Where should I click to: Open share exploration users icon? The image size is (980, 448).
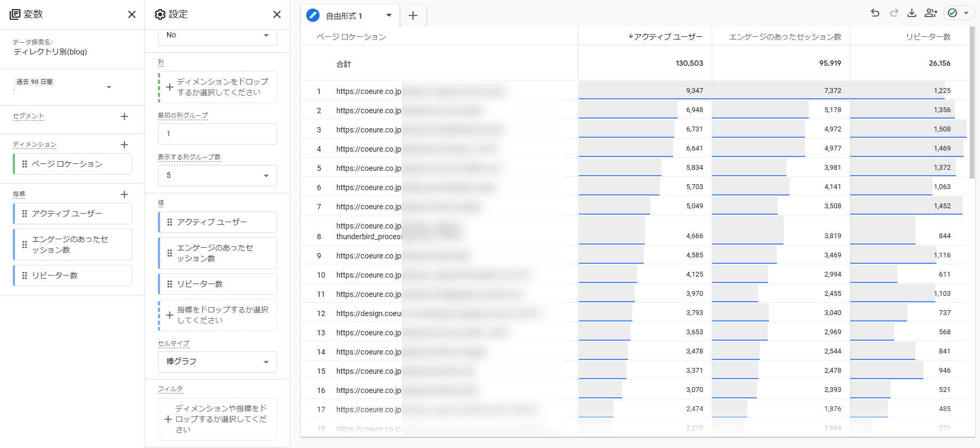coord(931,13)
